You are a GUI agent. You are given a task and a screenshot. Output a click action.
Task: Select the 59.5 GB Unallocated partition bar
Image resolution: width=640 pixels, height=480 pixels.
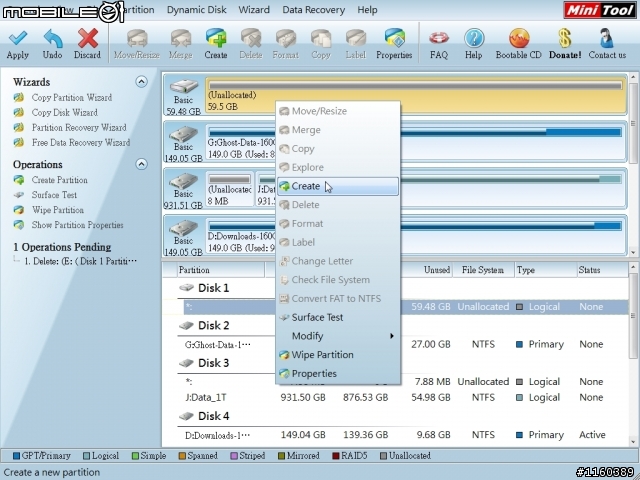(x=415, y=95)
